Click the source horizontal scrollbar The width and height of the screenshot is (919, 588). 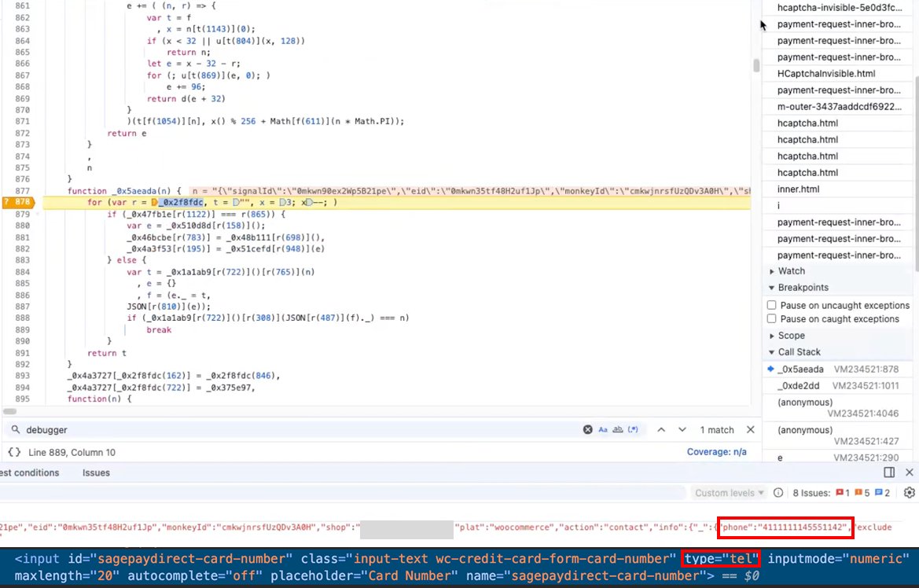[10, 411]
